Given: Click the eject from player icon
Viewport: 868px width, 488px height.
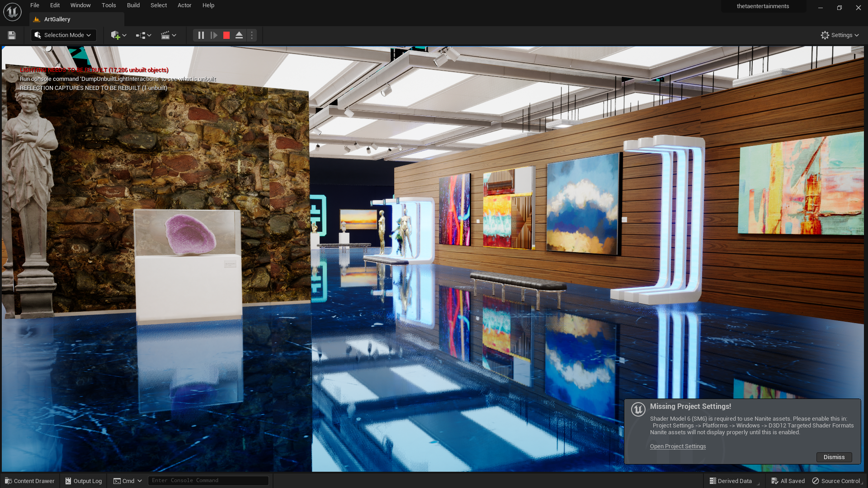Looking at the screenshot, I should (x=239, y=35).
